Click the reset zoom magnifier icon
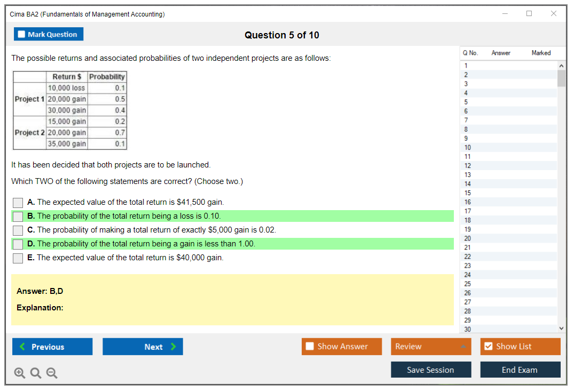Image resolution: width=574 pixels, height=392 pixels. pos(35,373)
